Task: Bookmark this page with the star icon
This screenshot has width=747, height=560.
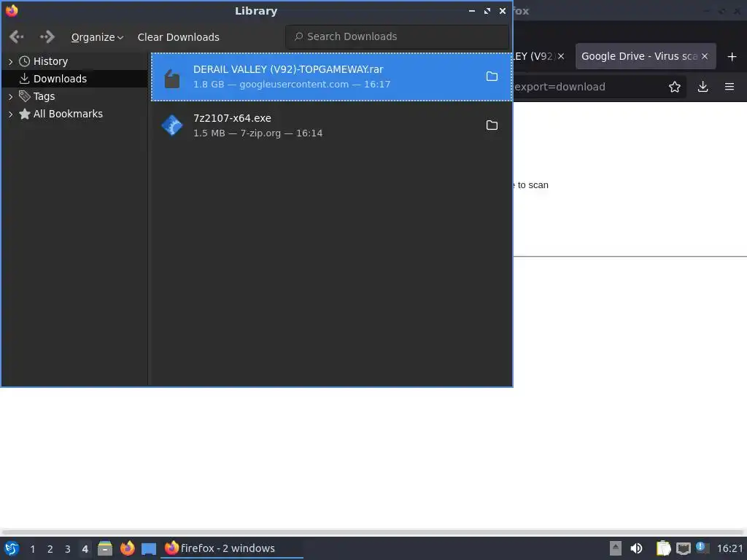Action: coord(674,87)
